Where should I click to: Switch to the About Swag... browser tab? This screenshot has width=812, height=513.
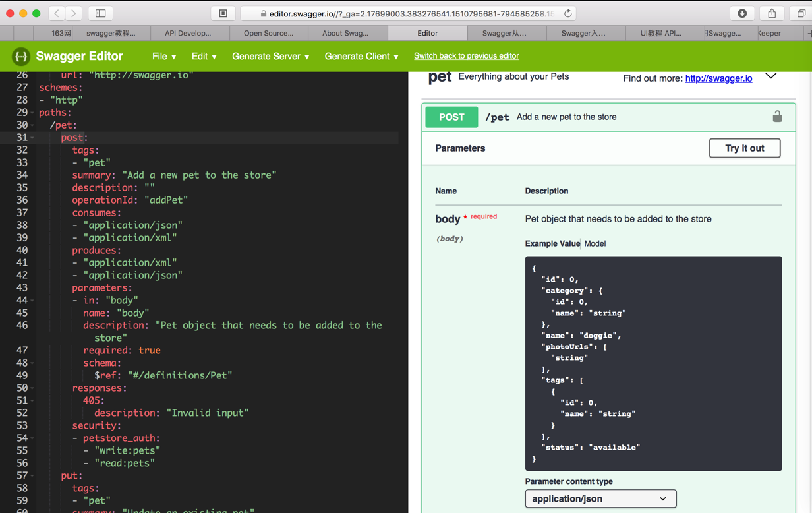[x=345, y=33]
